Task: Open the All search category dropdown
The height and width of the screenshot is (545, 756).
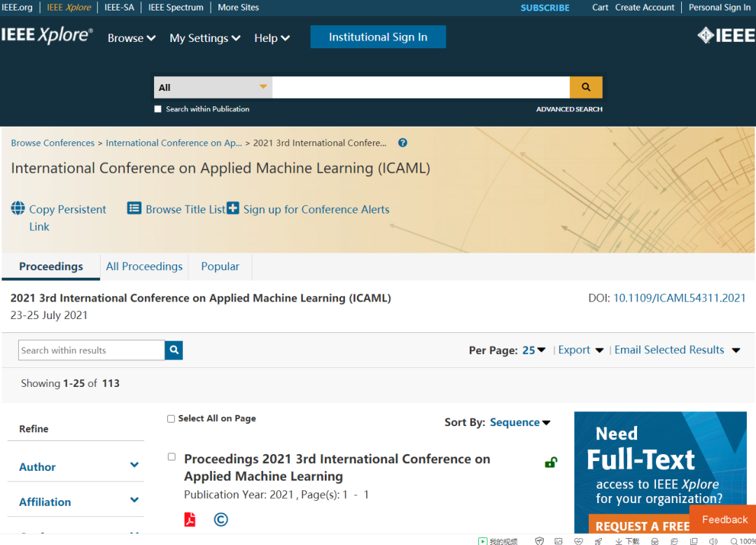Action: (213, 87)
